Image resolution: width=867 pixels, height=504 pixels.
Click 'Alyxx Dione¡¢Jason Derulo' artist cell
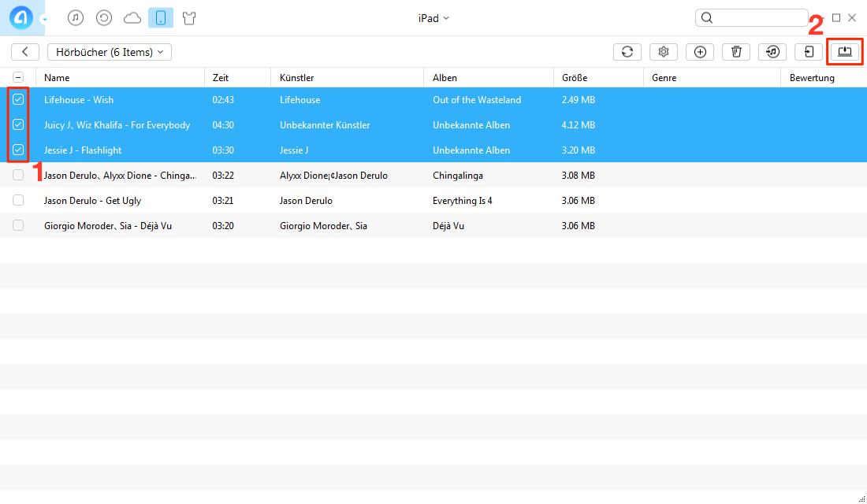click(x=333, y=175)
